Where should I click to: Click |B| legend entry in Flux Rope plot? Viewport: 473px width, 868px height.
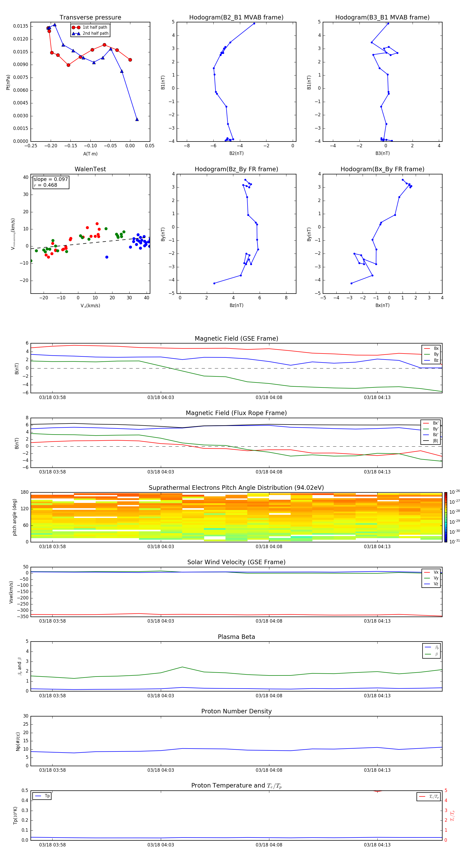tap(431, 441)
